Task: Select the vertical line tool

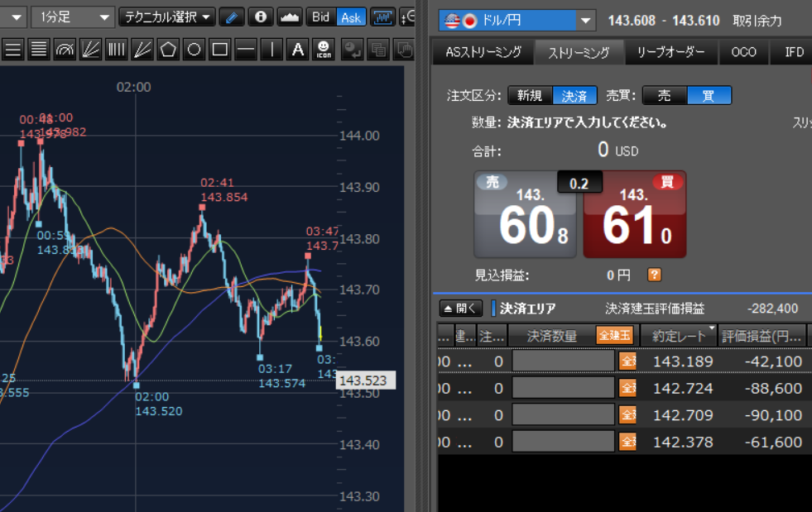Action: 271,50
